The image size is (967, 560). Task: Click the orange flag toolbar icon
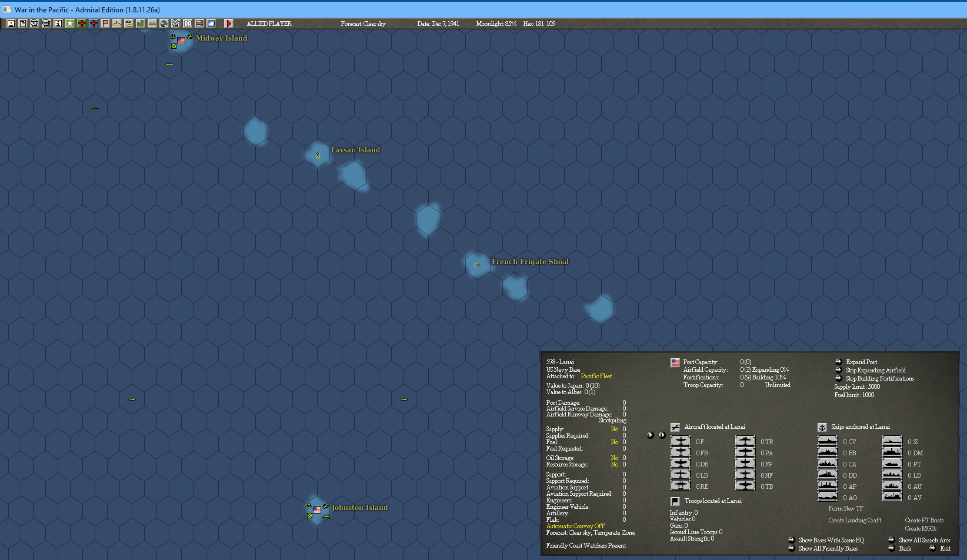point(105,24)
